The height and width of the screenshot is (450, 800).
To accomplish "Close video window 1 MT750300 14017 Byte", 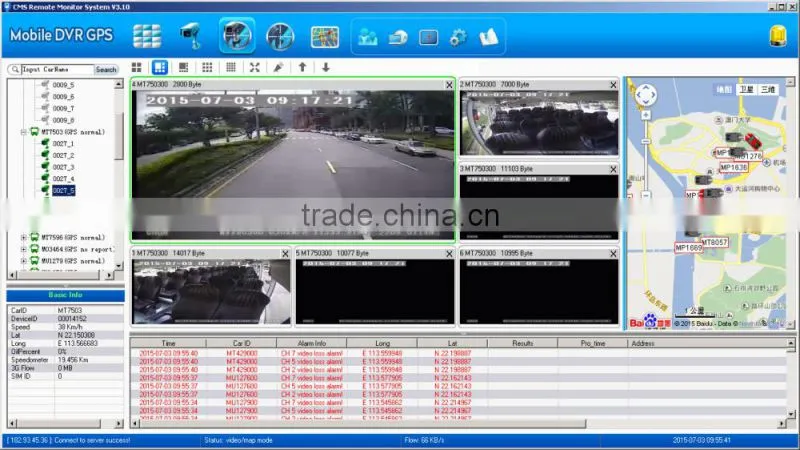I will (x=285, y=254).
